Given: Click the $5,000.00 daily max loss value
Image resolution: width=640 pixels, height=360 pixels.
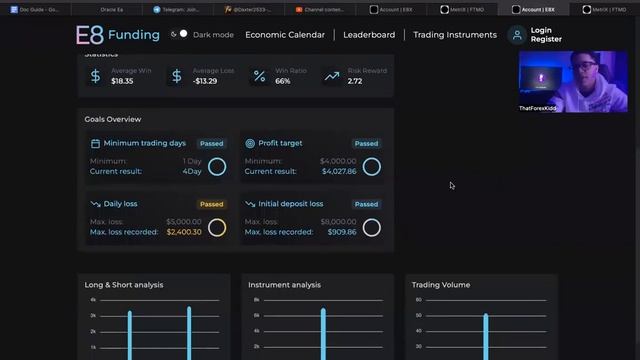Looking at the screenshot, I should click(x=184, y=222).
